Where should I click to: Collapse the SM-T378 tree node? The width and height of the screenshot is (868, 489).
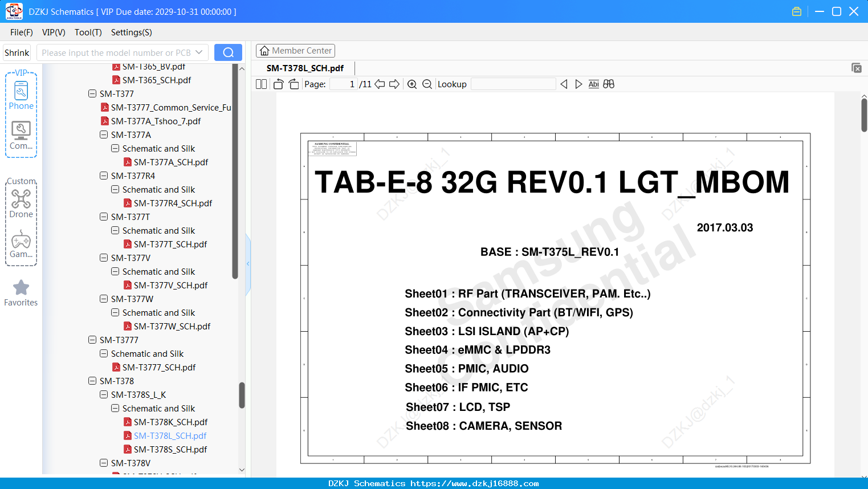(x=92, y=381)
